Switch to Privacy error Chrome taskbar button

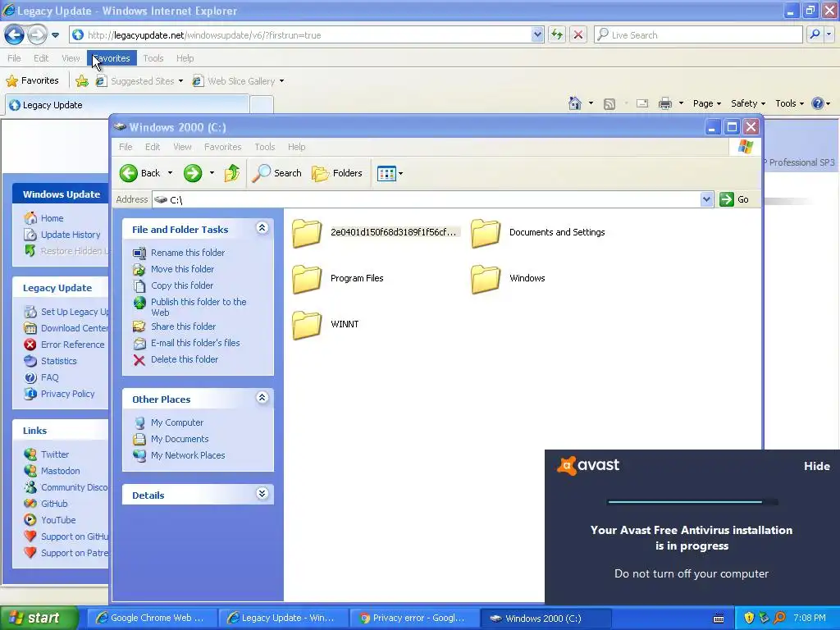415,619
